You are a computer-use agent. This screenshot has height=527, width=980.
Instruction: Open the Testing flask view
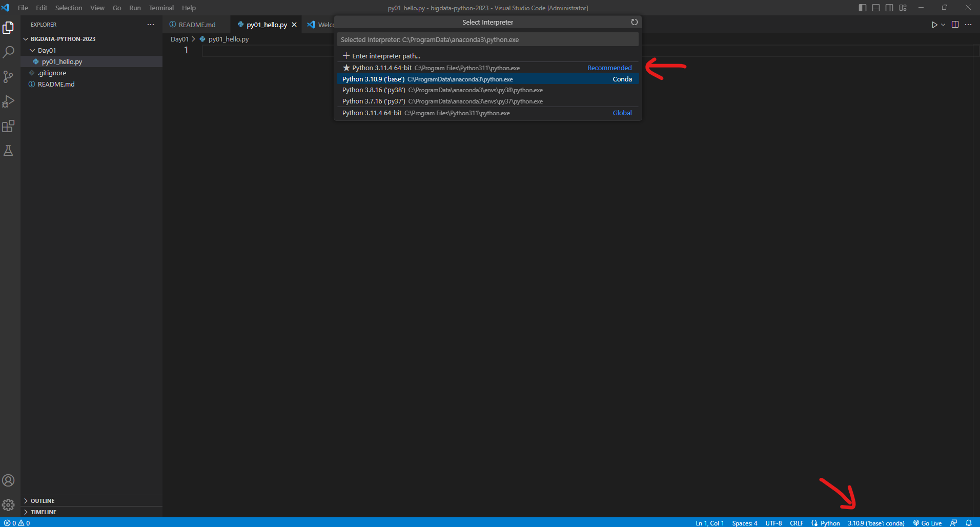[8, 151]
